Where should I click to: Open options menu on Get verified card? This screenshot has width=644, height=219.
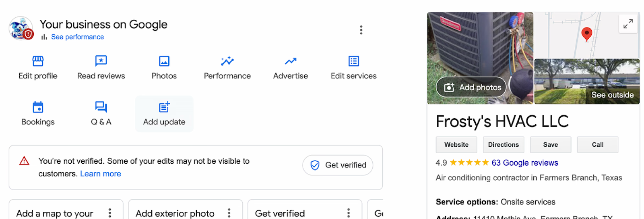pos(349,213)
